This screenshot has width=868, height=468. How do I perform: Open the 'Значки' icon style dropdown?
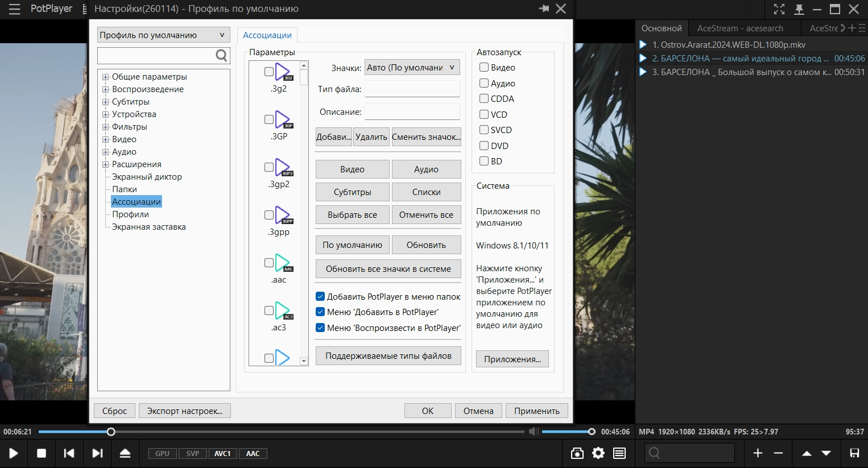tap(412, 68)
